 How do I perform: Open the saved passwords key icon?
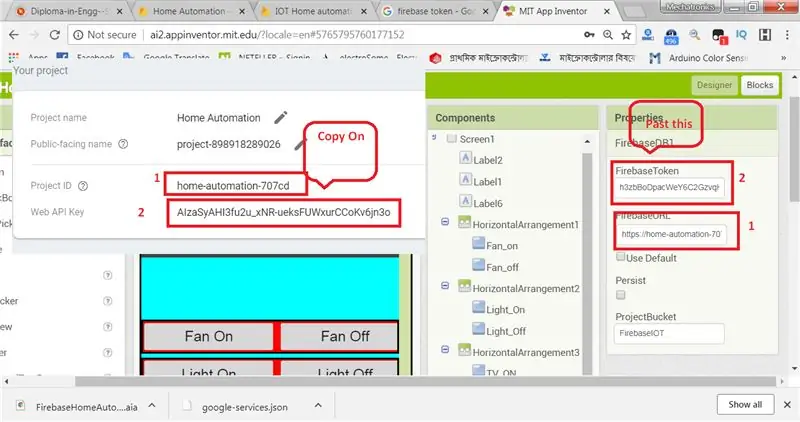click(589, 35)
